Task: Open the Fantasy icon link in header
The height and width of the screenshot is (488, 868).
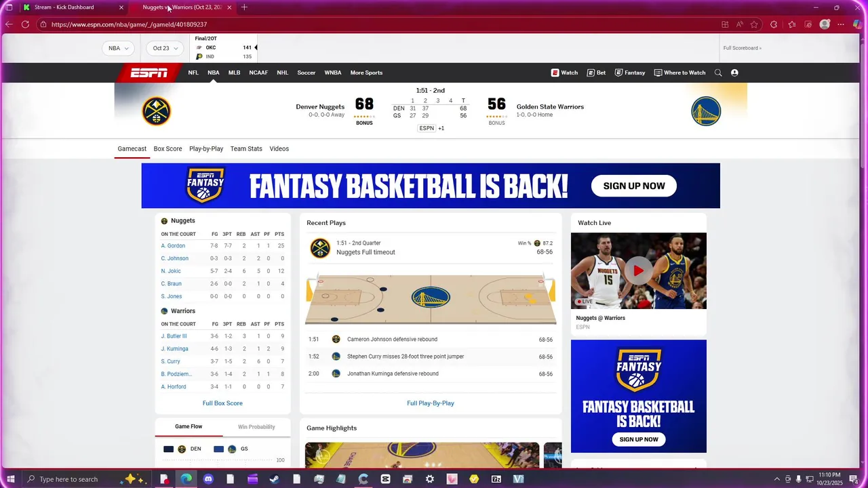Action: (x=630, y=73)
